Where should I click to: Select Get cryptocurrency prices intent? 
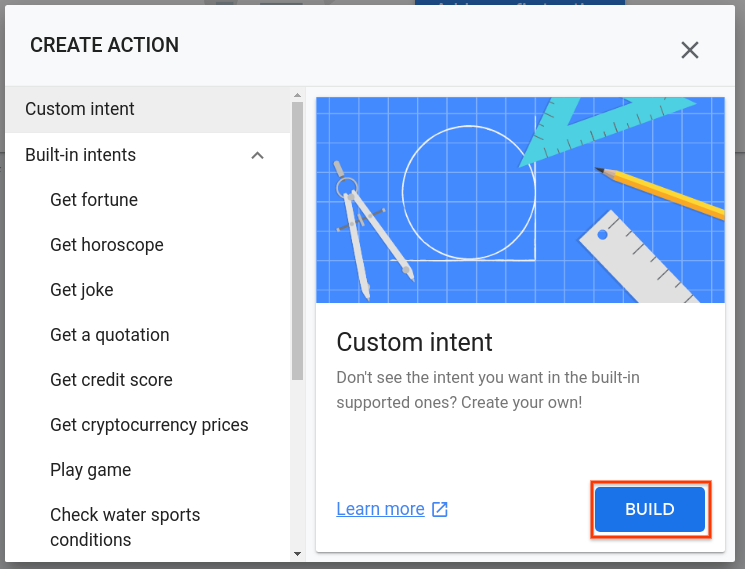pos(149,425)
